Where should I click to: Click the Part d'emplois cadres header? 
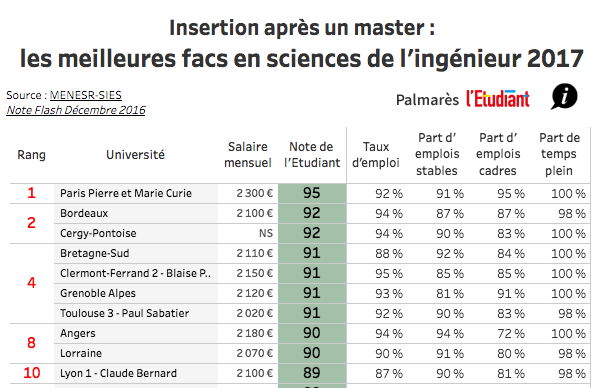point(498,154)
